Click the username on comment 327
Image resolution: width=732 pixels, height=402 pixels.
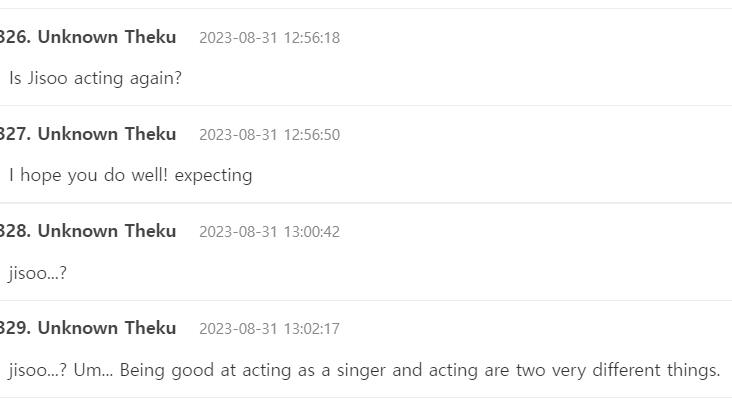point(106,134)
